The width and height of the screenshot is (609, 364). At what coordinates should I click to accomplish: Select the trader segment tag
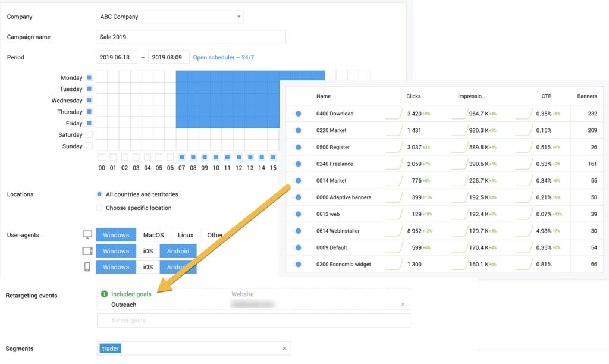110,349
